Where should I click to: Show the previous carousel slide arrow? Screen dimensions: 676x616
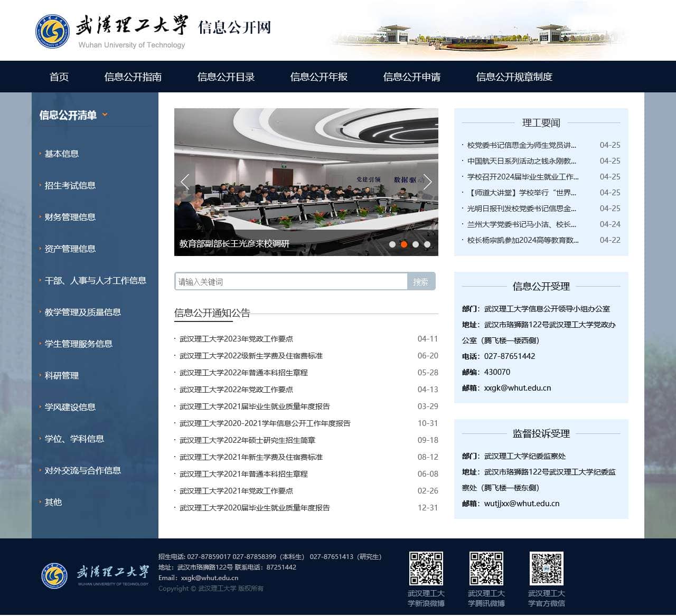tap(185, 182)
